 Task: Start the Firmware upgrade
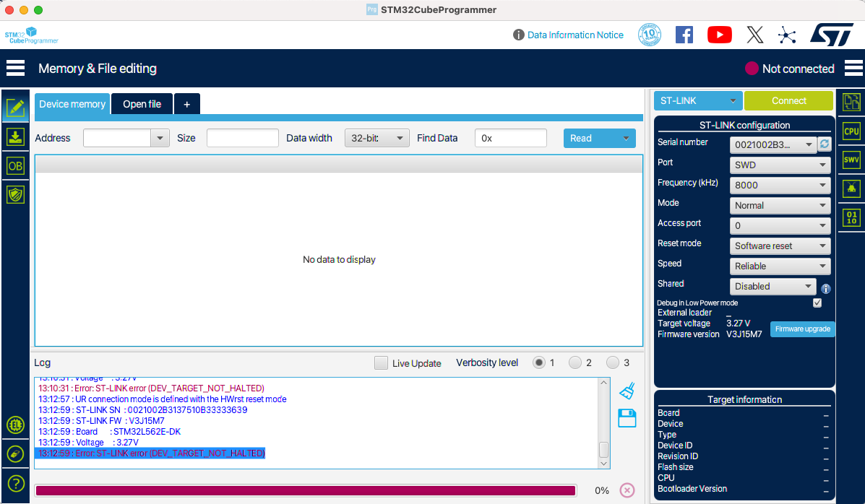(802, 329)
